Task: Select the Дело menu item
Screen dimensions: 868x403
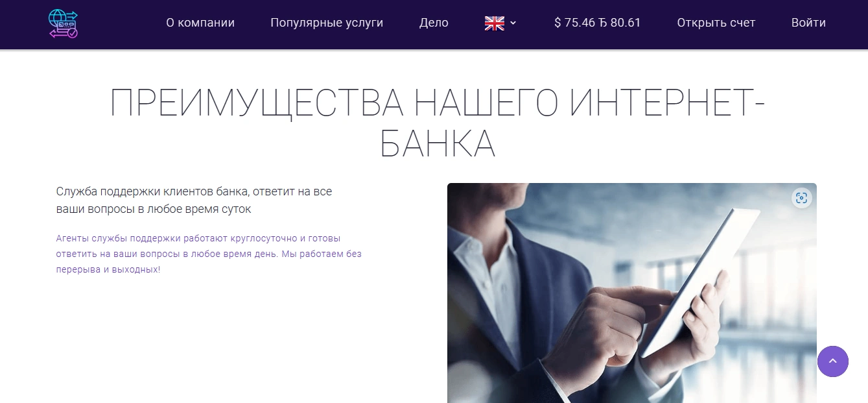Action: pyautogui.click(x=434, y=23)
